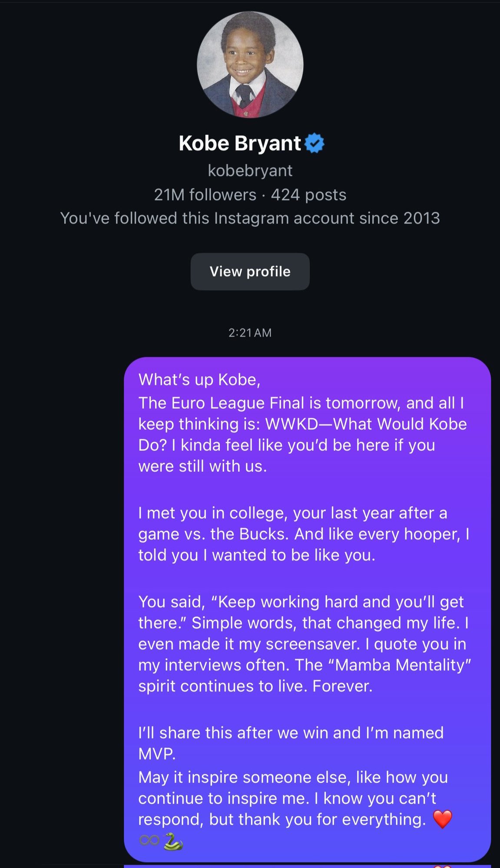Open the View profile button

tap(250, 272)
